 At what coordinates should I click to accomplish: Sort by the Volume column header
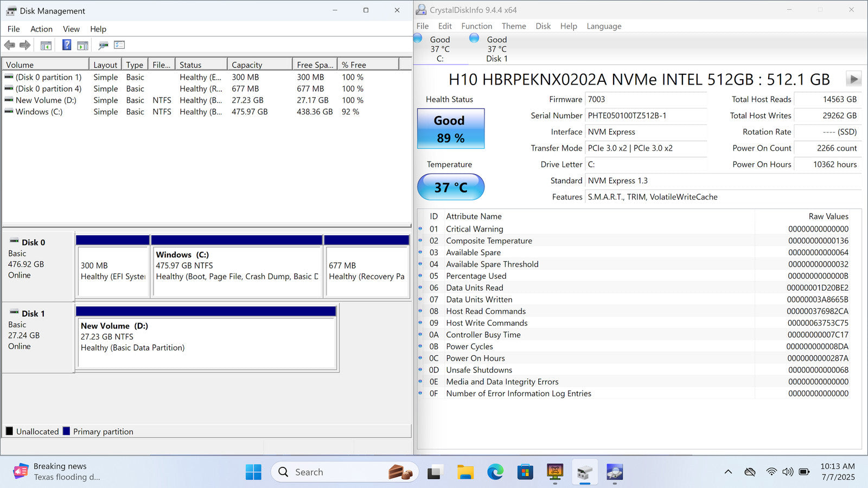click(46, 65)
